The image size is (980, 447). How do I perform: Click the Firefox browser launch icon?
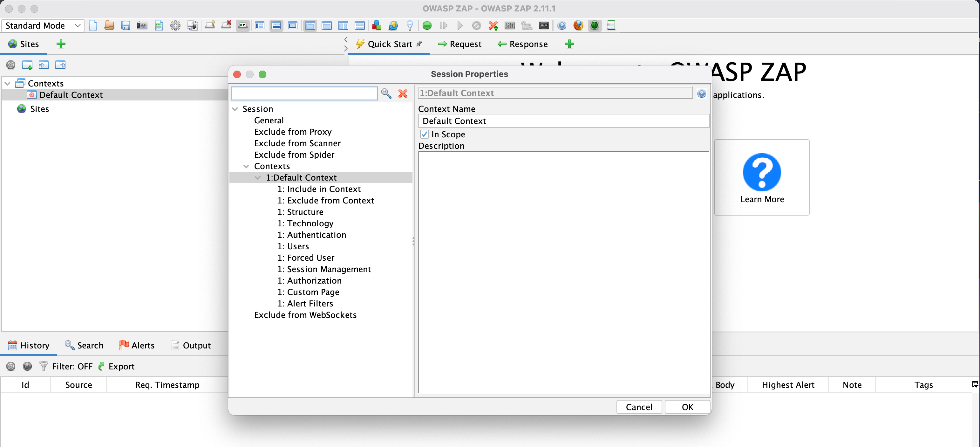578,25
